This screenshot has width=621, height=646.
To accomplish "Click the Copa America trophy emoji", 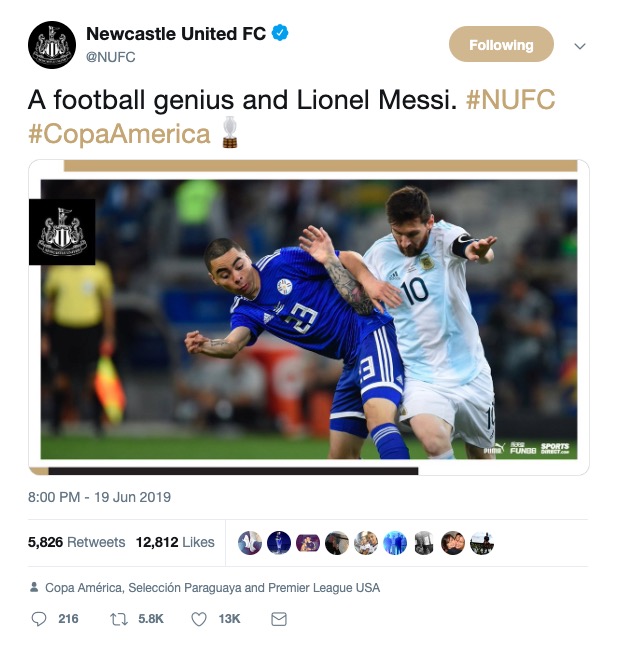I will click(x=230, y=132).
